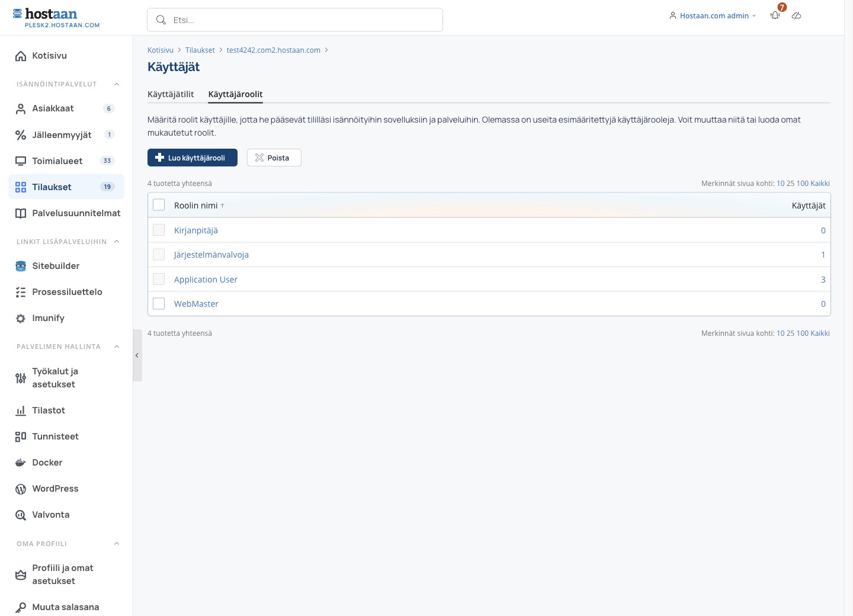Open the WebMaster role link
The width and height of the screenshot is (853, 616).
point(196,304)
